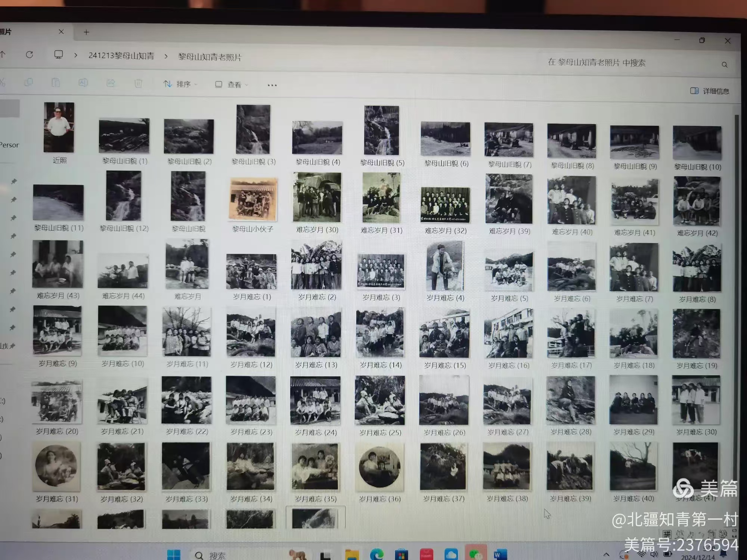Click the Windows Start button

point(174,555)
